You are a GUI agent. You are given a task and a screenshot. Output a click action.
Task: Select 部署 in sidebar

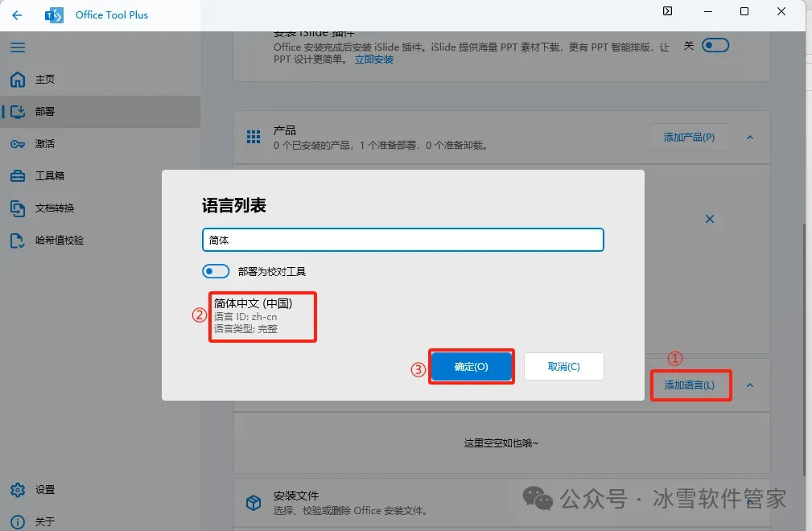pos(101,111)
